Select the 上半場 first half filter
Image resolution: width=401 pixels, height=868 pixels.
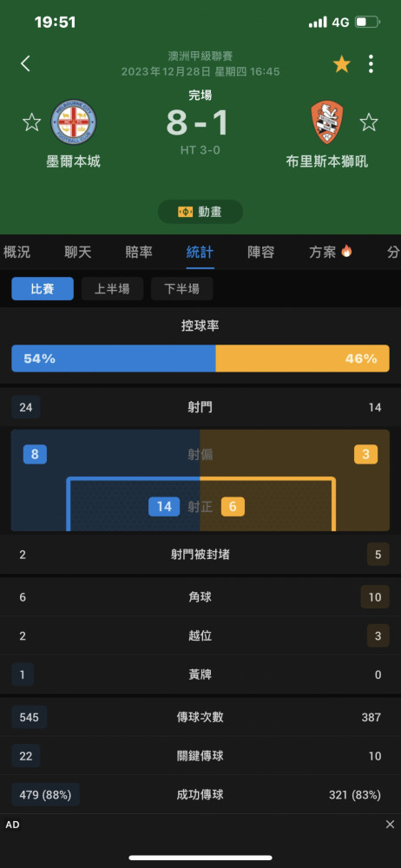(x=113, y=288)
